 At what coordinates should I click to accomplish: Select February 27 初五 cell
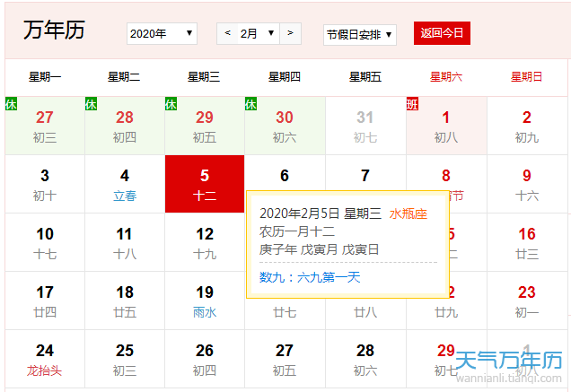coord(285,359)
